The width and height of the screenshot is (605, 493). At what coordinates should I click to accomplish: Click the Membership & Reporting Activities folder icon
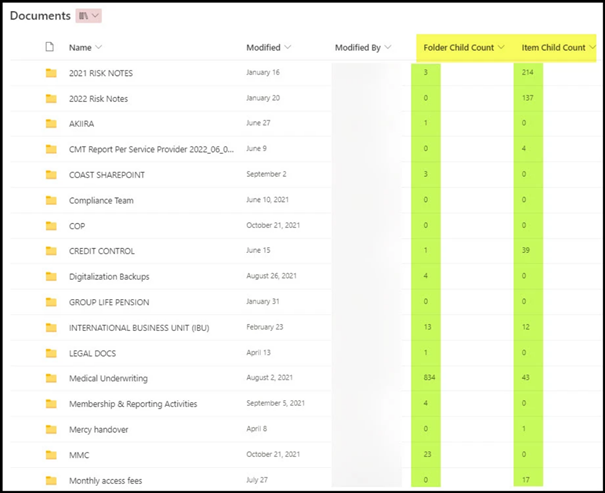(51, 404)
